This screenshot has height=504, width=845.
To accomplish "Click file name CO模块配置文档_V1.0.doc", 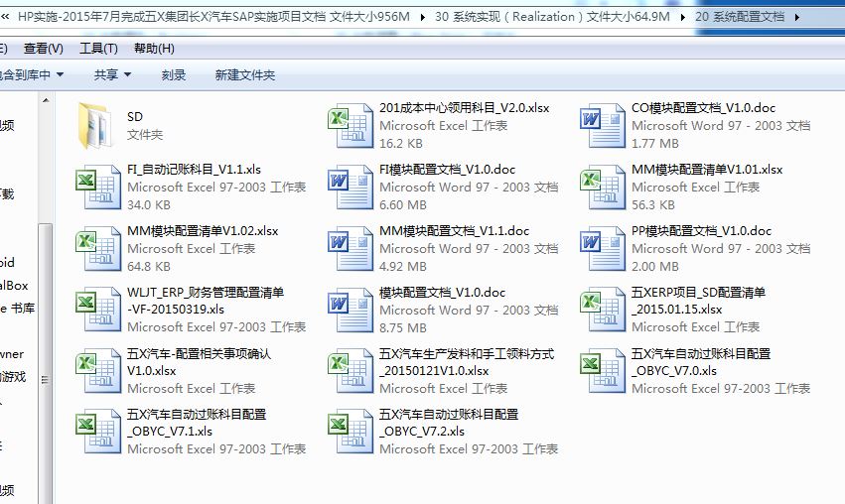I will (x=703, y=108).
